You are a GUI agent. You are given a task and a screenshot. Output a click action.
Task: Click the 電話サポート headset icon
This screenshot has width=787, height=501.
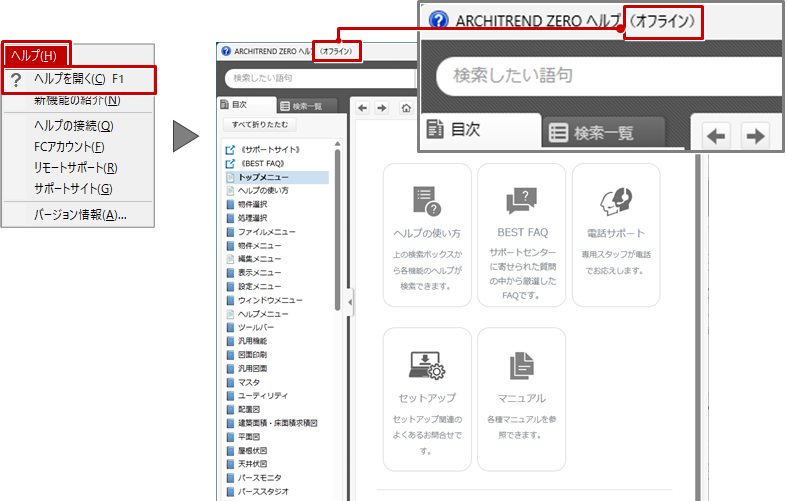click(616, 201)
